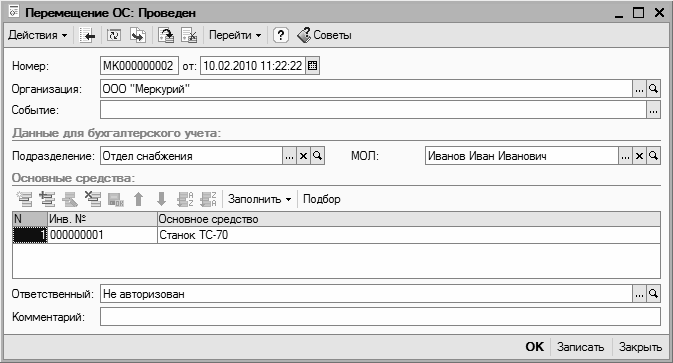Screen dimensions: 673x363
Task: Click the OK button
Action: 534,347
